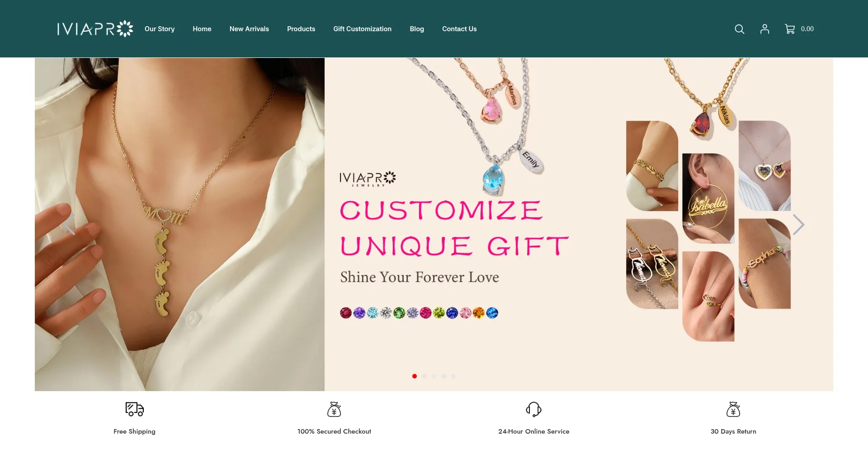Viewport: 868px width, 449px height.
Task: Click the 100% Secured Checkout money bag icon
Action: (334, 409)
